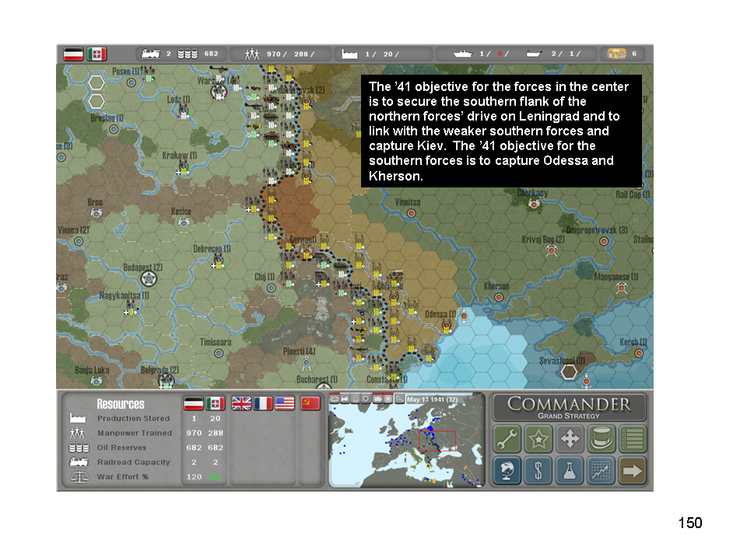Open the statistics graph button
747x560 pixels.
point(601,470)
